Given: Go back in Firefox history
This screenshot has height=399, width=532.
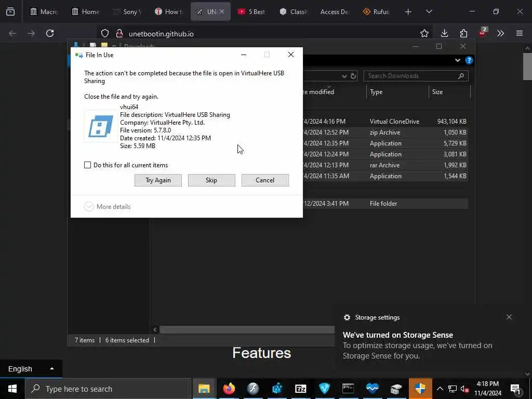Looking at the screenshot, I should click(x=12, y=33).
